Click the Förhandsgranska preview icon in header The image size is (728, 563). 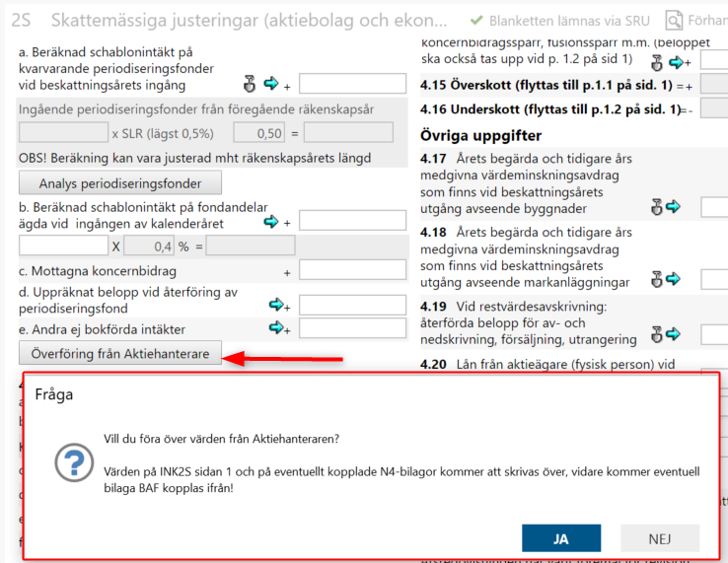pyautogui.click(x=674, y=21)
